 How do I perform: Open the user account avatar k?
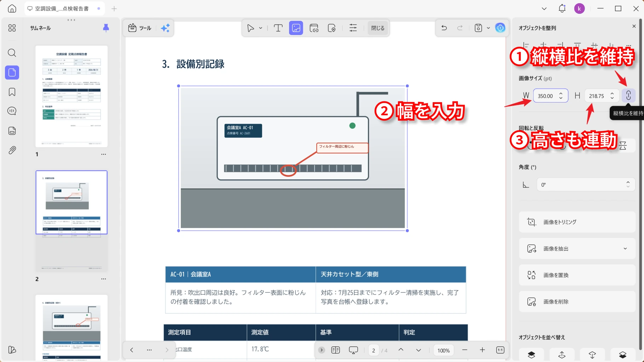pyautogui.click(x=579, y=8)
